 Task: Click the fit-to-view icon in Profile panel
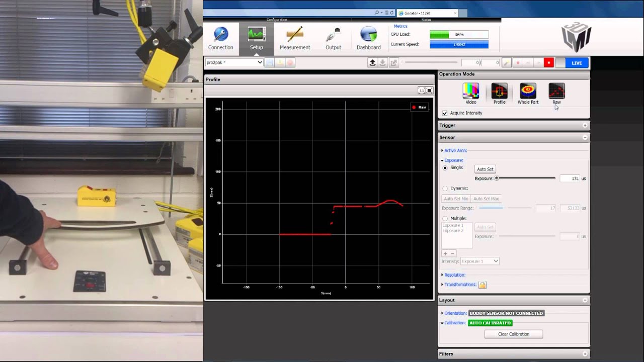(x=429, y=90)
